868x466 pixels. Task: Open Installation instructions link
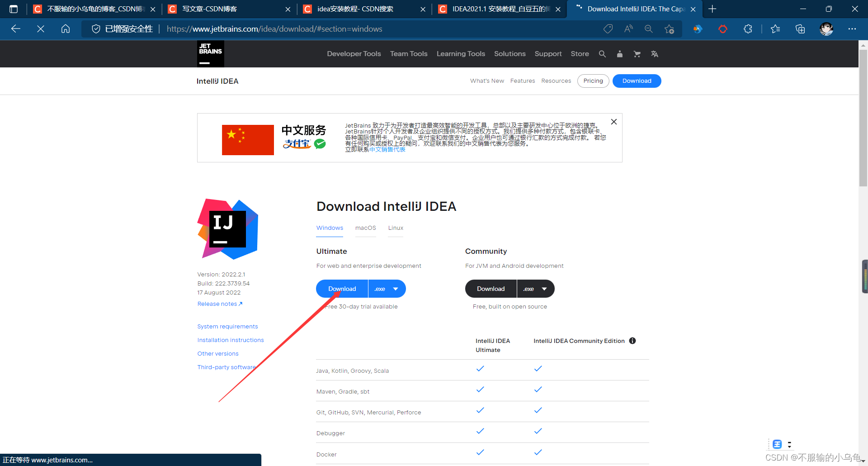[231, 340]
